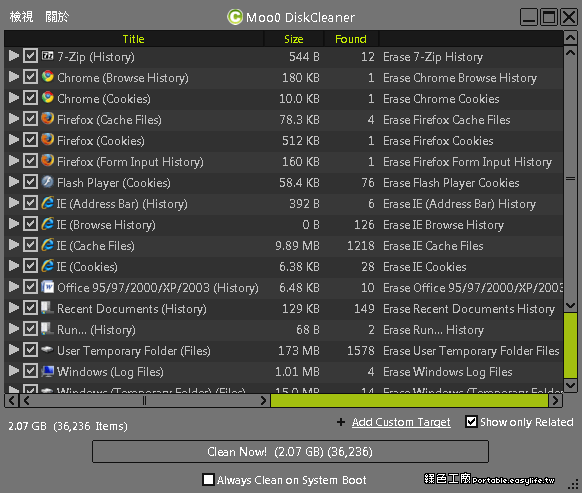The width and height of the screenshot is (582, 493).
Task: Click the plus icon next to Add Custom Target
Action: point(341,422)
